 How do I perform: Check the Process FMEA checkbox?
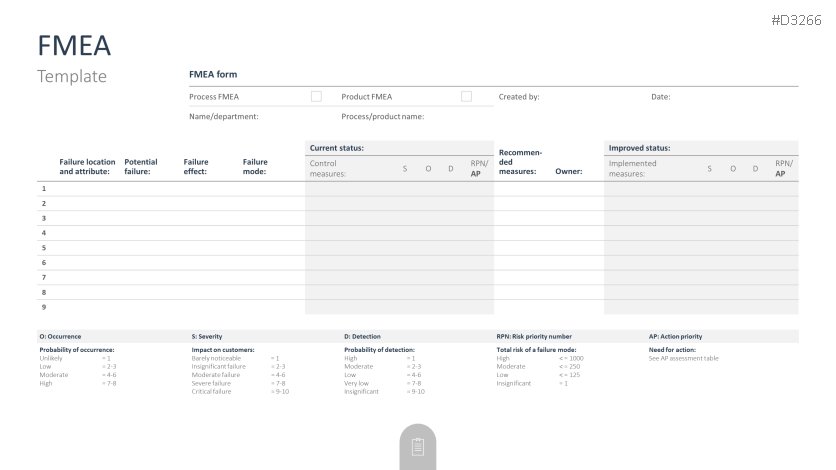point(316,97)
